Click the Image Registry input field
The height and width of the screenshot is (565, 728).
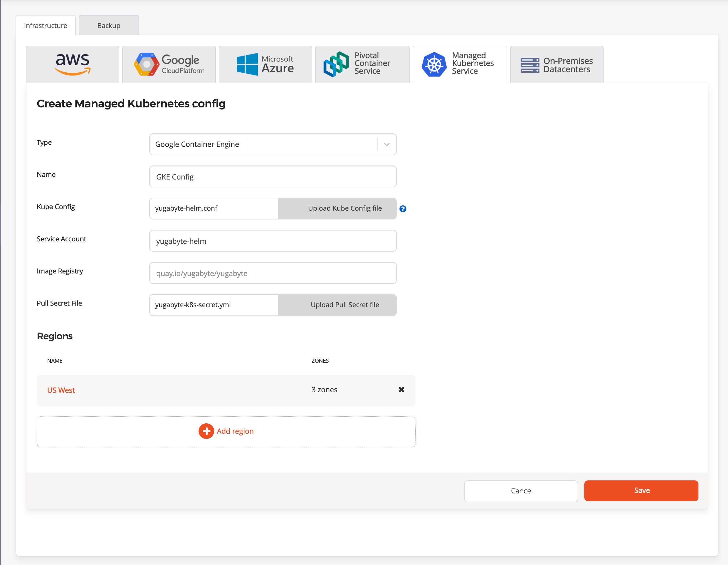[x=272, y=273]
